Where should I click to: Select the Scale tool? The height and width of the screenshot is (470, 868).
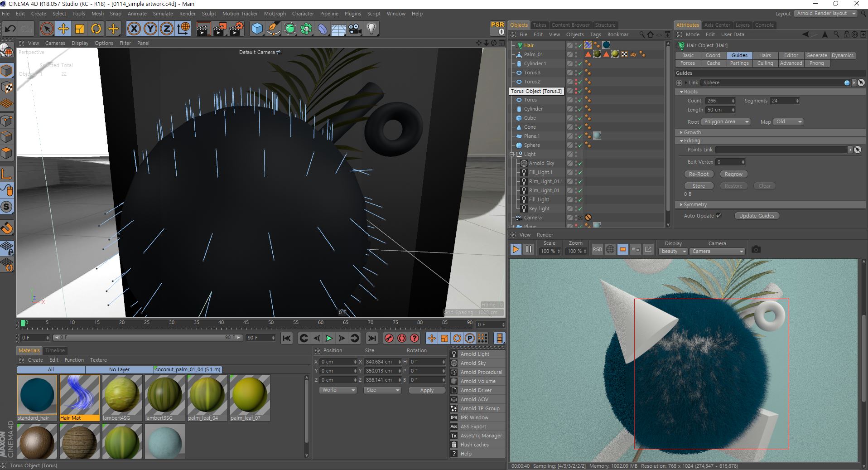click(80, 29)
